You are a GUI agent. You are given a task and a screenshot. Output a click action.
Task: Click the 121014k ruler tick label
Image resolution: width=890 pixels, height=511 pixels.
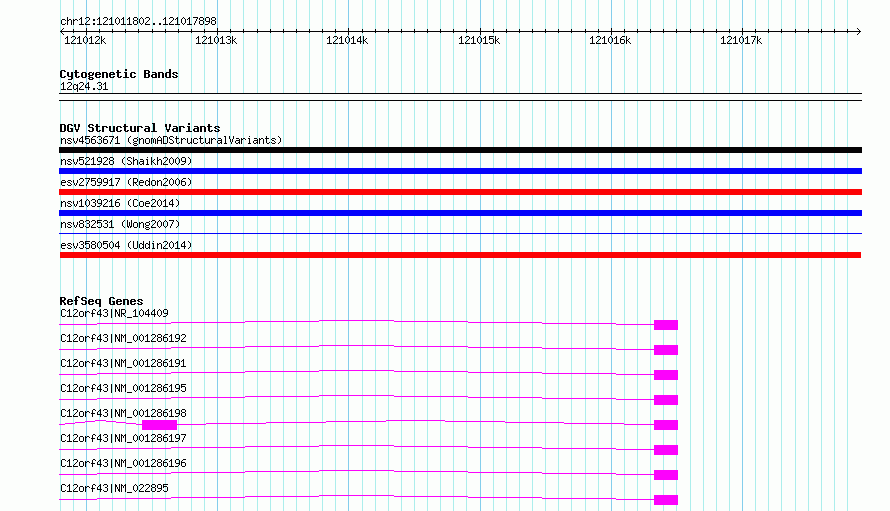click(x=347, y=40)
